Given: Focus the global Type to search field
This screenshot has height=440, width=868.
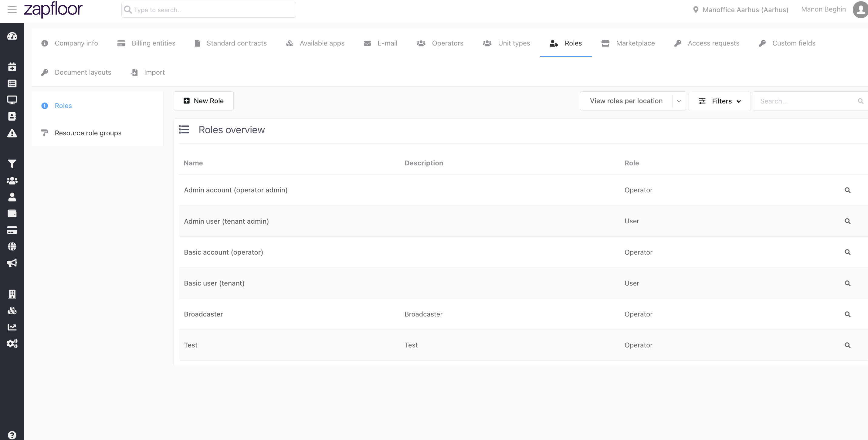Looking at the screenshot, I should tap(209, 10).
